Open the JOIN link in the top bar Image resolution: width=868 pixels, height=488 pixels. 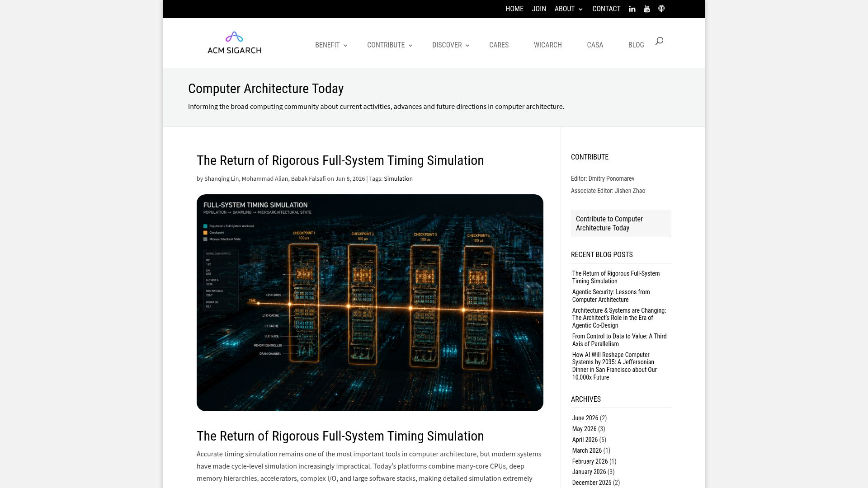(539, 9)
